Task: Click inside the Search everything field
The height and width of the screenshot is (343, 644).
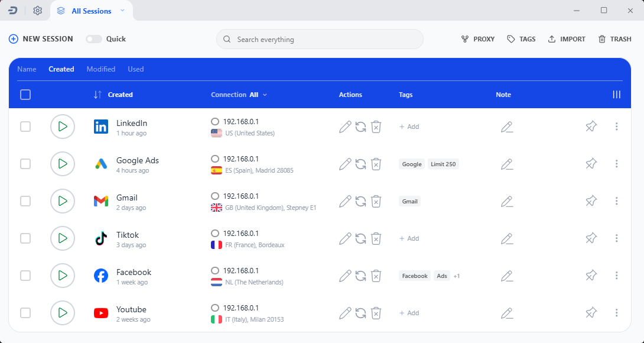Action: tap(319, 39)
